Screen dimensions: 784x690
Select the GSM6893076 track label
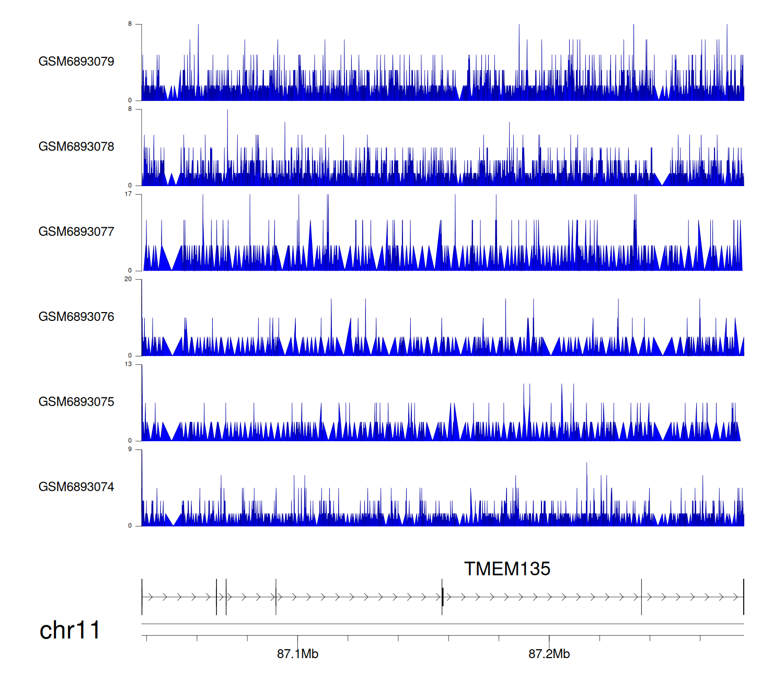coord(76,317)
